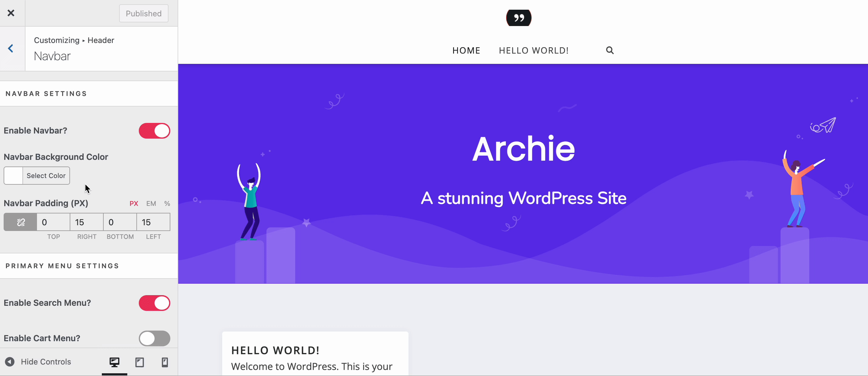
Task: Click the link/unlink padding icon
Action: (x=21, y=222)
